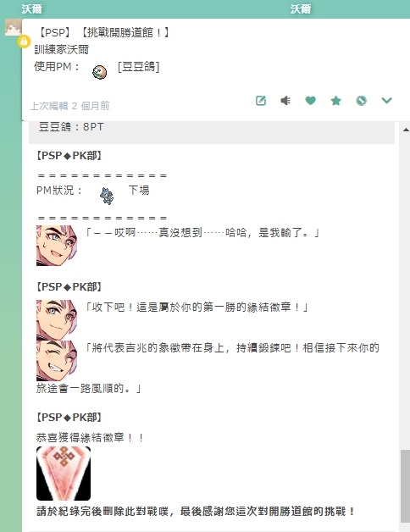Click the first 【PSP◆PK部】 author name
The height and width of the screenshot is (532, 410).
tap(69, 156)
